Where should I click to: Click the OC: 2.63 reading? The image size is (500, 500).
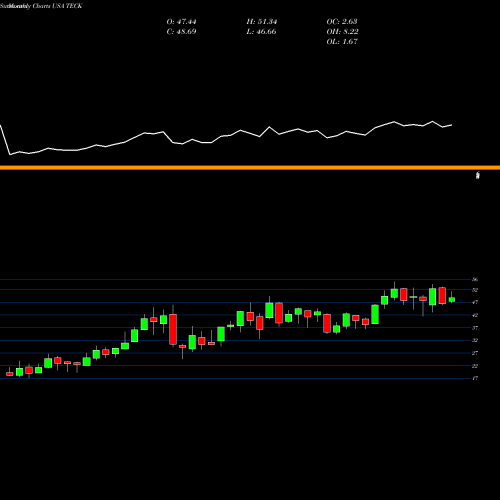[x=342, y=22]
